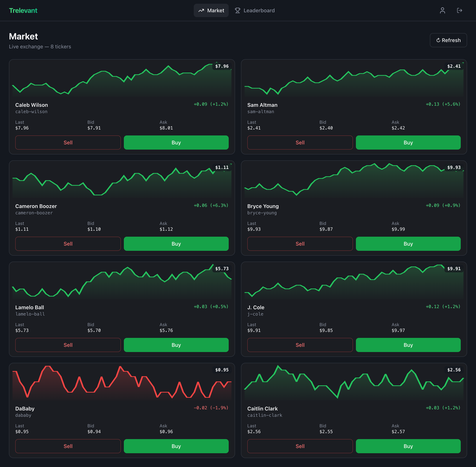Click Sell on Caitlin Clark card
Viewport: 476px width, 467px height.
300,446
